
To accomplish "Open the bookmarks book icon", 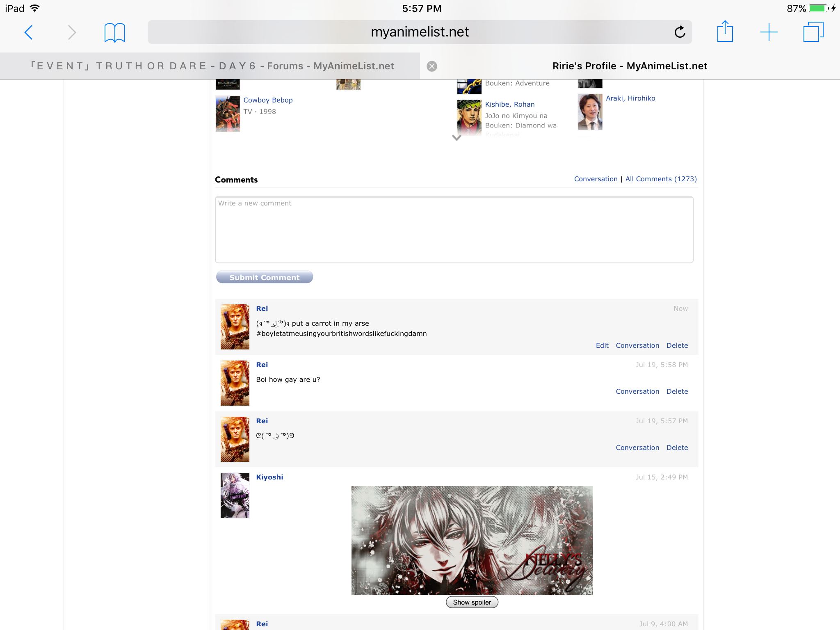I will pos(114,32).
